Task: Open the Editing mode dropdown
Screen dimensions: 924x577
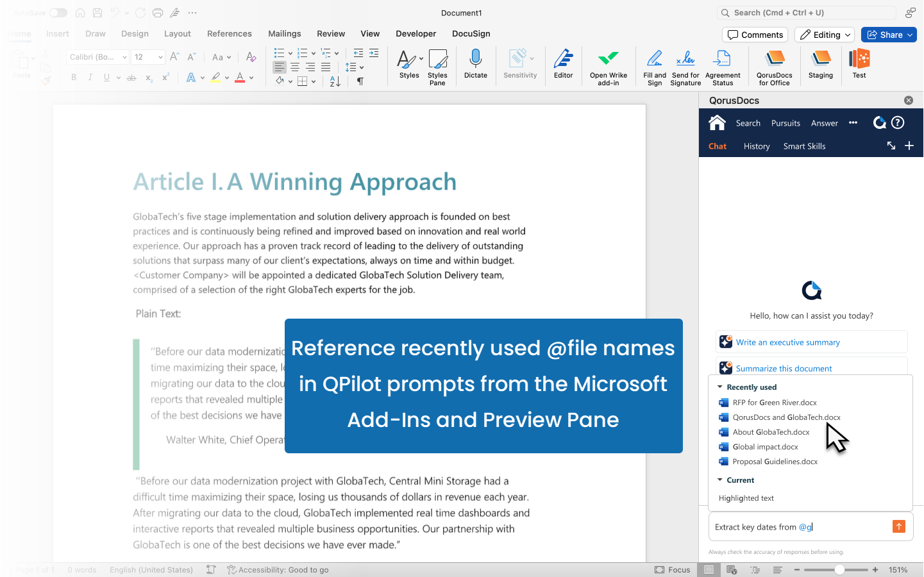Action: point(825,35)
